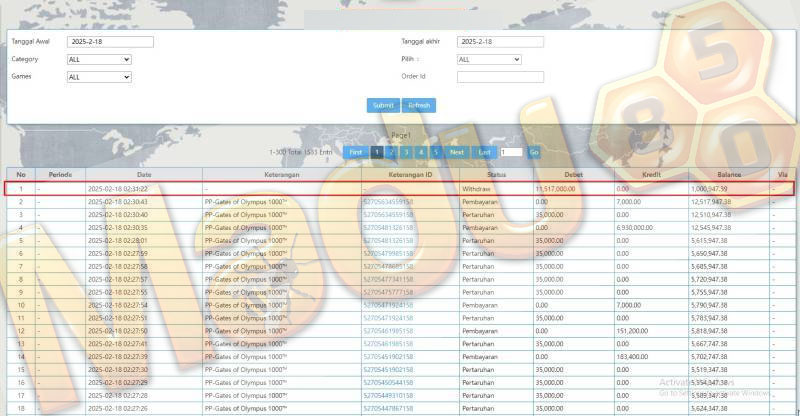The width and height of the screenshot is (800, 416).
Task: Focus the Order Id input box
Action: [x=499, y=76]
